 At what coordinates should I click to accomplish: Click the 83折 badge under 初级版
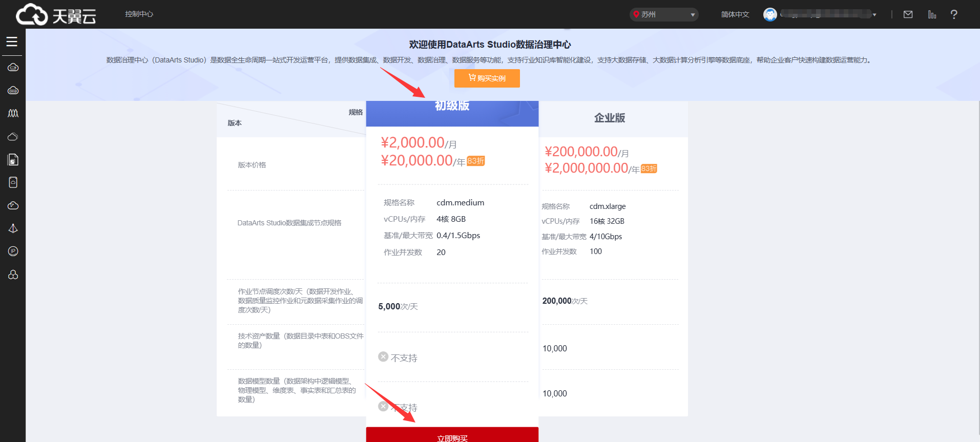pyautogui.click(x=476, y=161)
